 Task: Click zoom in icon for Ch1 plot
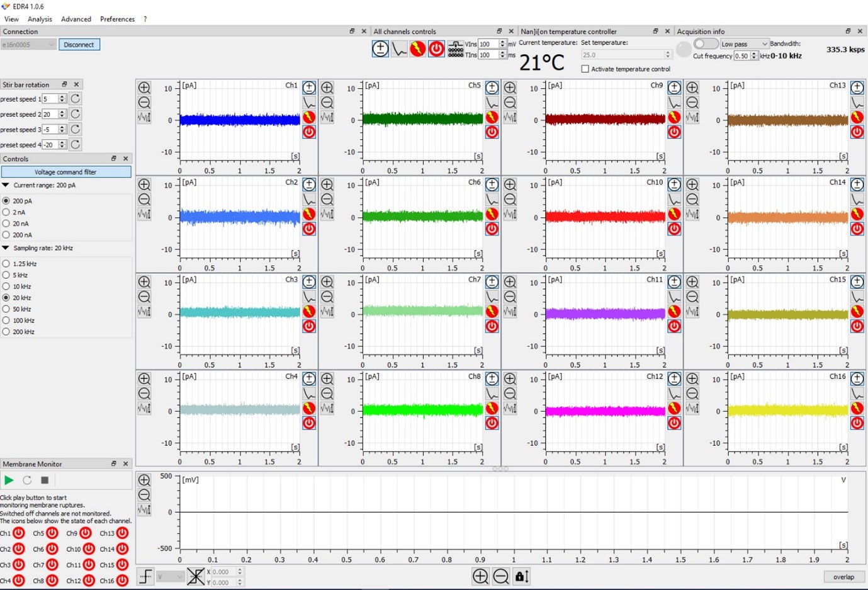(144, 88)
